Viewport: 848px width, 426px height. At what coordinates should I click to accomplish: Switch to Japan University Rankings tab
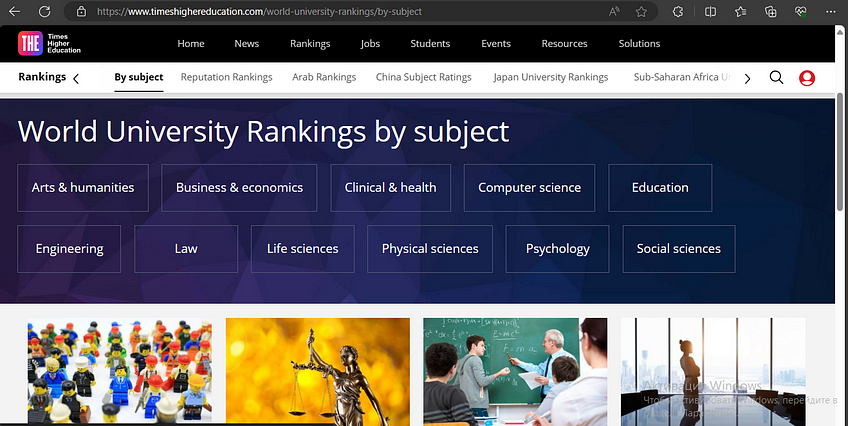(x=551, y=77)
